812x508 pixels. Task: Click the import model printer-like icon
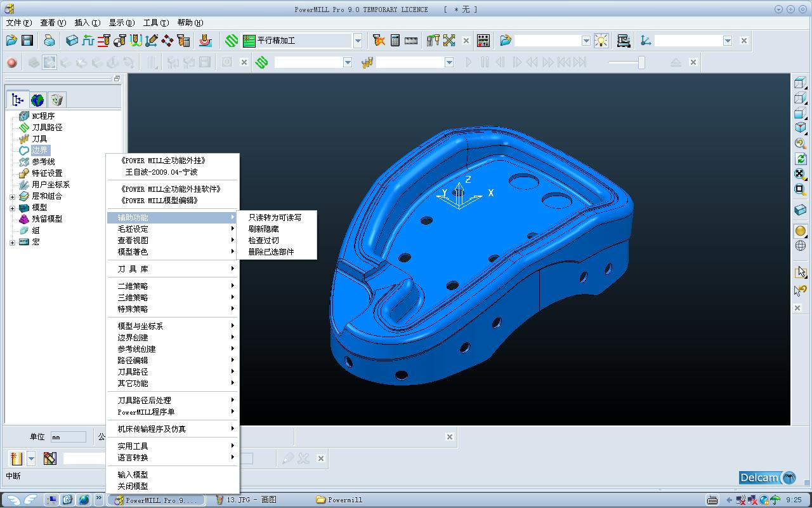[x=49, y=41]
